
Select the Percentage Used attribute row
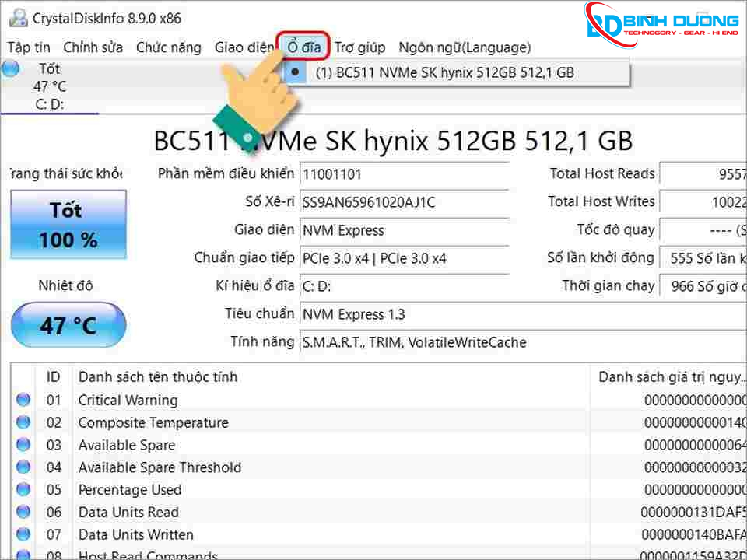tap(379, 489)
